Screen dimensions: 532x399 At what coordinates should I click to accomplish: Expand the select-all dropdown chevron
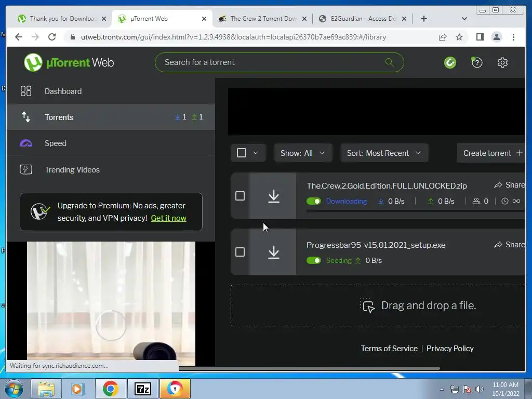[x=256, y=153]
